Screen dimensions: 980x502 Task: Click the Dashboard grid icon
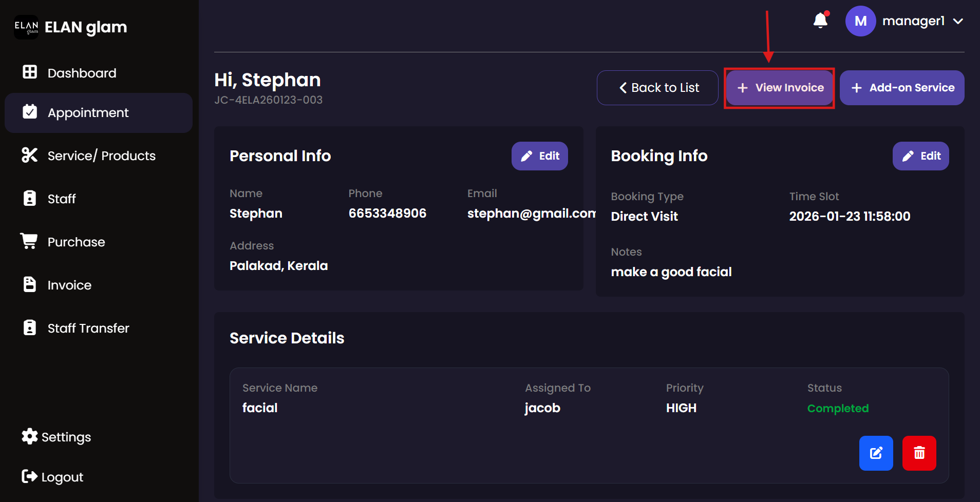pos(30,72)
